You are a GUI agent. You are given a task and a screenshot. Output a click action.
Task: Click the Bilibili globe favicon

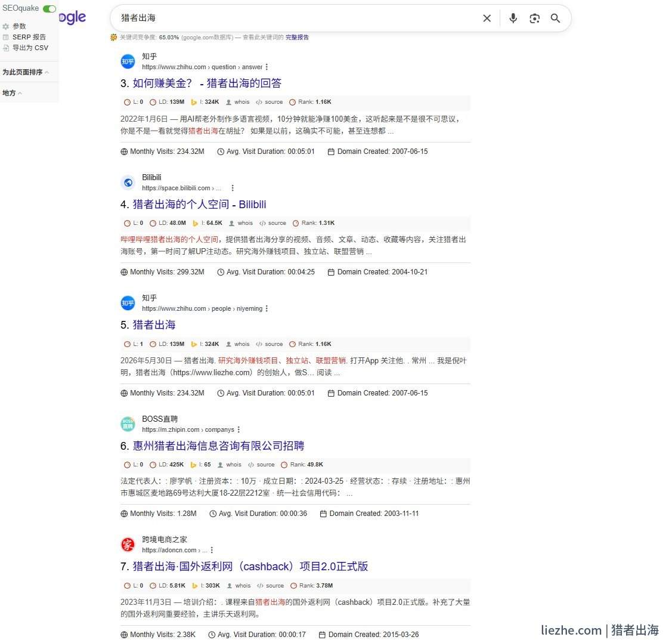pos(128,183)
